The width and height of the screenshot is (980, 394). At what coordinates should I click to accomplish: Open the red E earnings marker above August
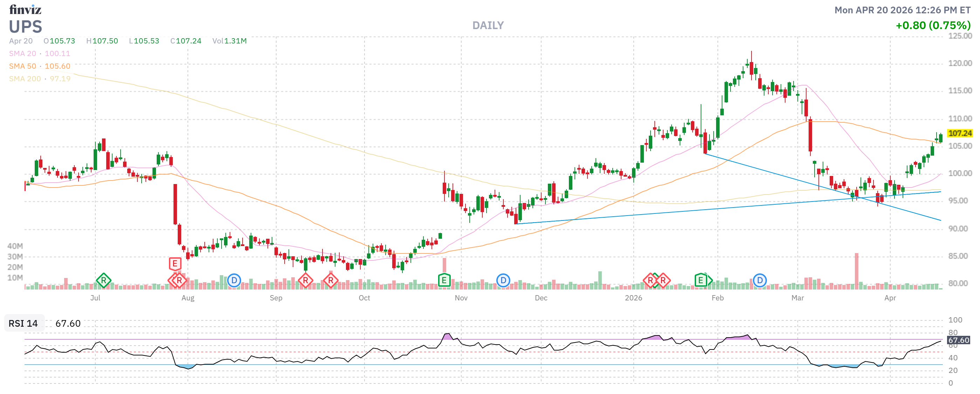coord(175,264)
